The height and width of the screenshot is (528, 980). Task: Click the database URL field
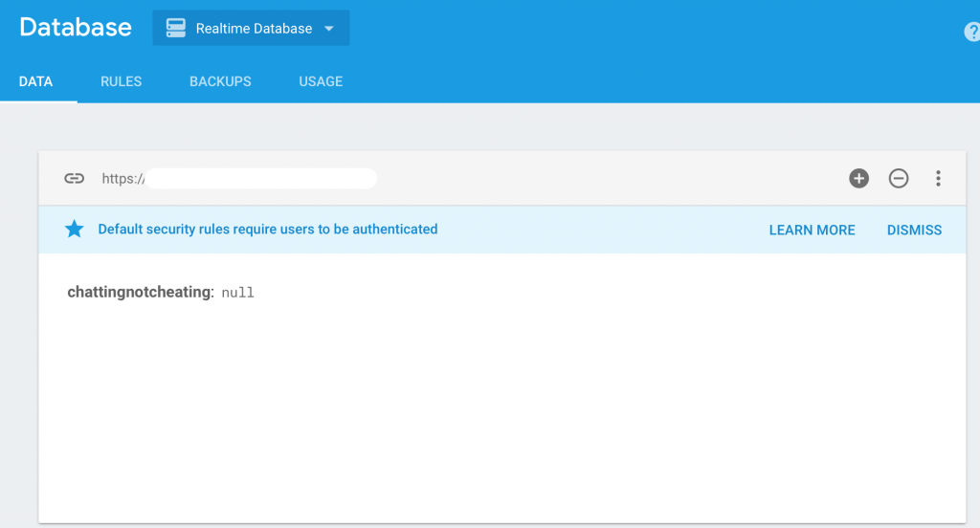pyautogui.click(x=238, y=179)
